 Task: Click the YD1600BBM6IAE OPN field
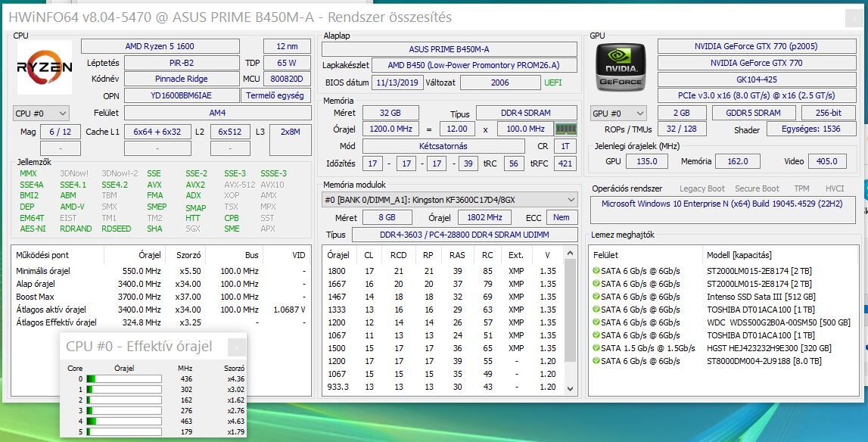tap(182, 95)
